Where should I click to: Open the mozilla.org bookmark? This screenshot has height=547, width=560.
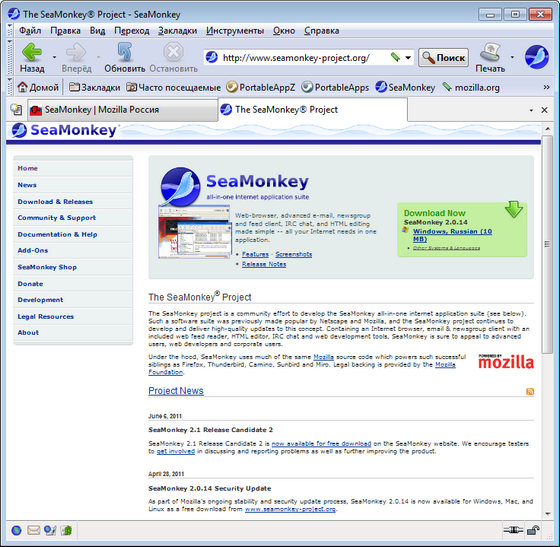[471, 87]
